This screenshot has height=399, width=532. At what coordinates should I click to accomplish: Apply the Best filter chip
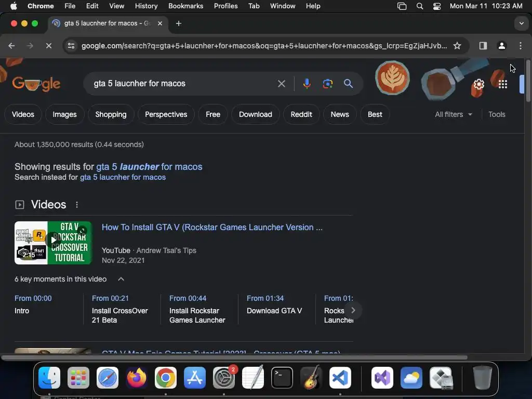pos(375,114)
